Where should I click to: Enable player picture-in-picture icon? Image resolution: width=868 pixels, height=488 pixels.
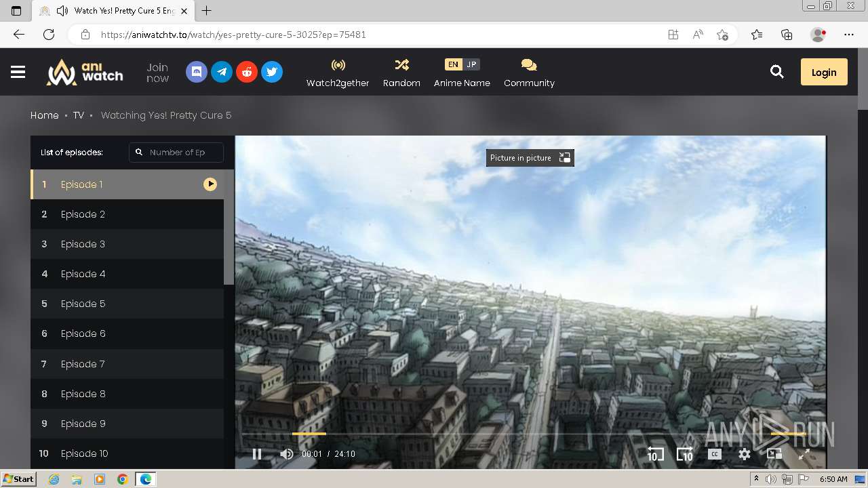coord(774,454)
